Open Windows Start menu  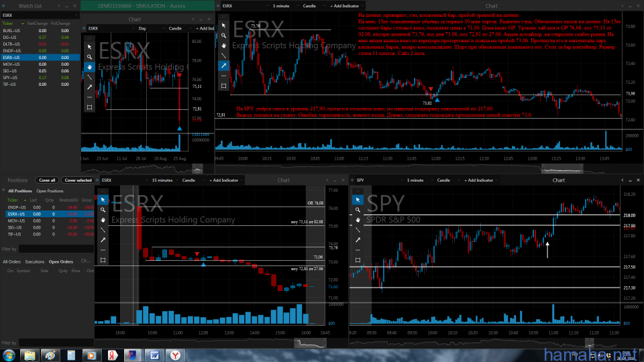9,355
